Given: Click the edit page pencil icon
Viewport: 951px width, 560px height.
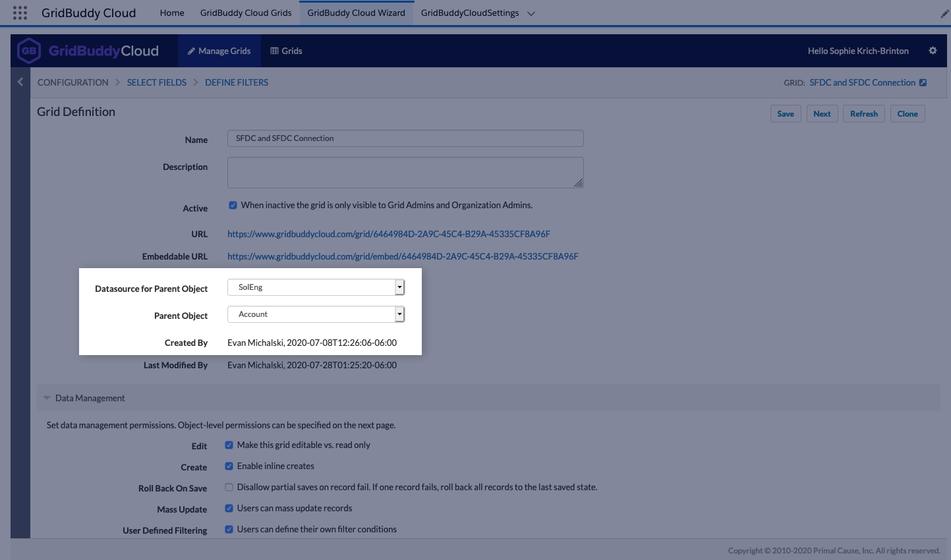Looking at the screenshot, I should click(x=944, y=13).
